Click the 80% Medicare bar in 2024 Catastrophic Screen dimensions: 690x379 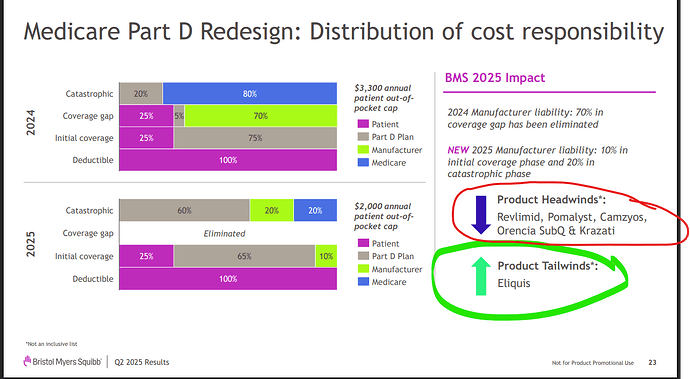tap(250, 94)
